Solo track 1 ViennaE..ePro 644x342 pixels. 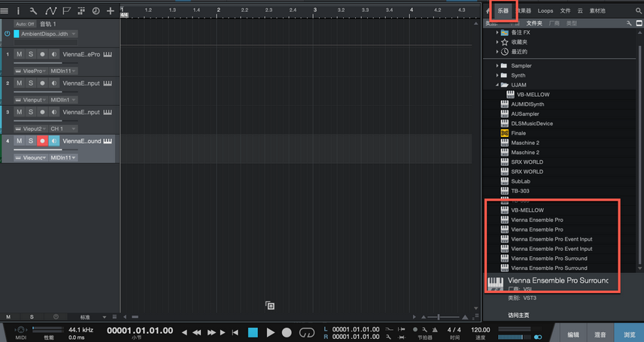(x=30, y=54)
